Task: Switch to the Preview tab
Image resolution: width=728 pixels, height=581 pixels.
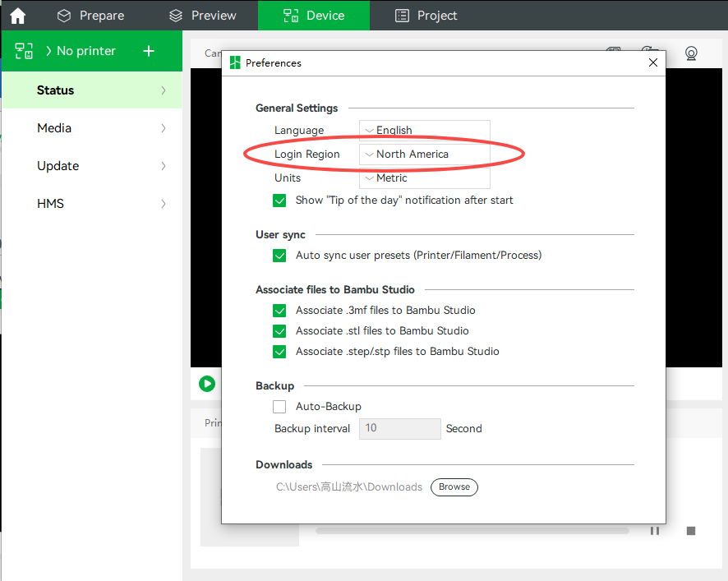Action: pyautogui.click(x=202, y=16)
